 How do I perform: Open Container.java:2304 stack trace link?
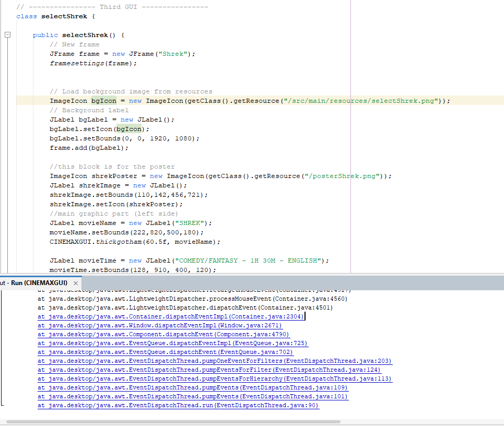pos(171,316)
